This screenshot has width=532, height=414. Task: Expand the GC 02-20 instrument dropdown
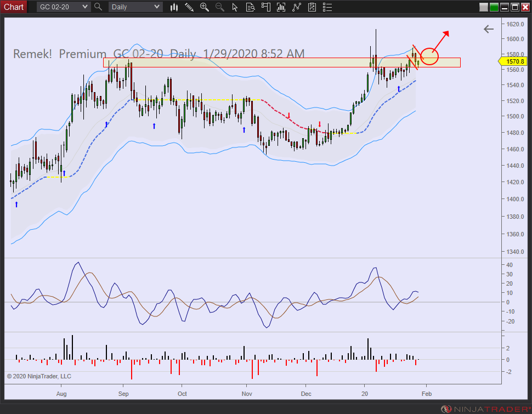pyautogui.click(x=64, y=7)
